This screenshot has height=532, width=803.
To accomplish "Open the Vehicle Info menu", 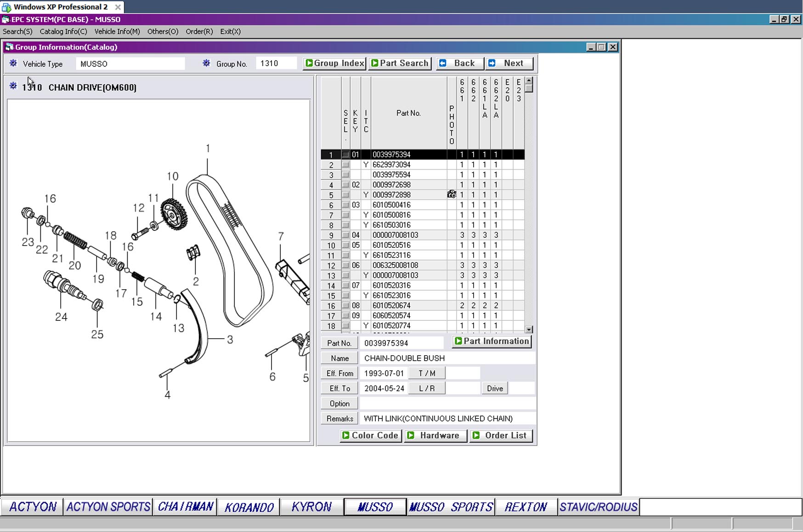I will (x=117, y=32).
